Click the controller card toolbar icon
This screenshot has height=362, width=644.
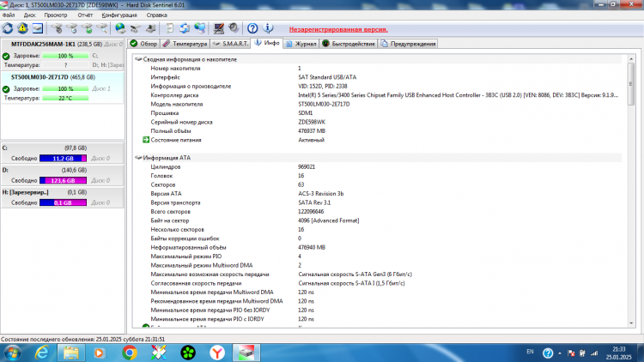(x=151, y=28)
